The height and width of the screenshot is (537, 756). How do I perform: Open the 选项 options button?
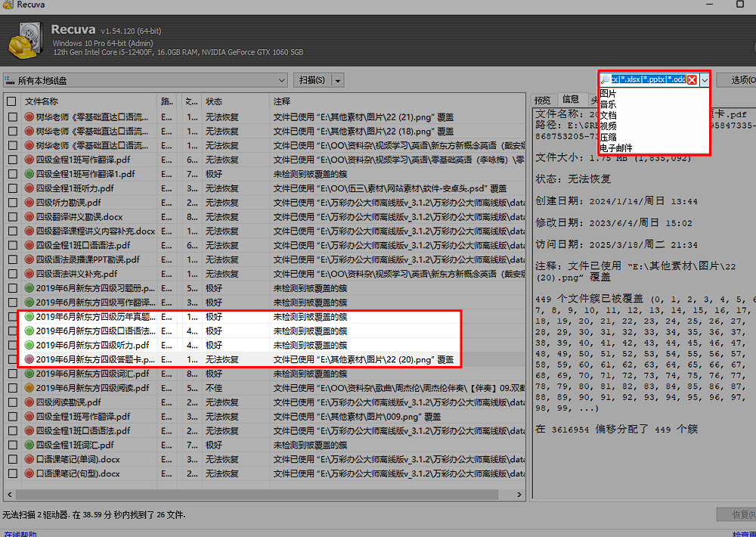click(736, 80)
